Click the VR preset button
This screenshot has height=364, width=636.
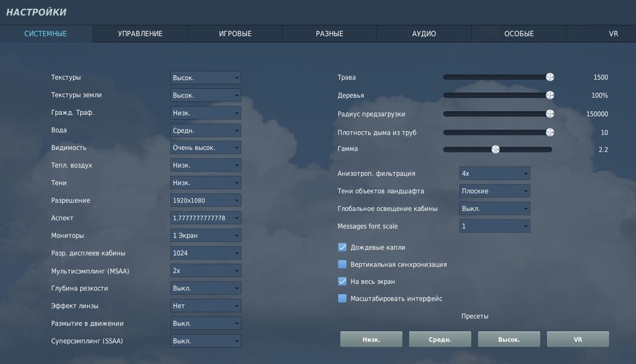point(577,339)
